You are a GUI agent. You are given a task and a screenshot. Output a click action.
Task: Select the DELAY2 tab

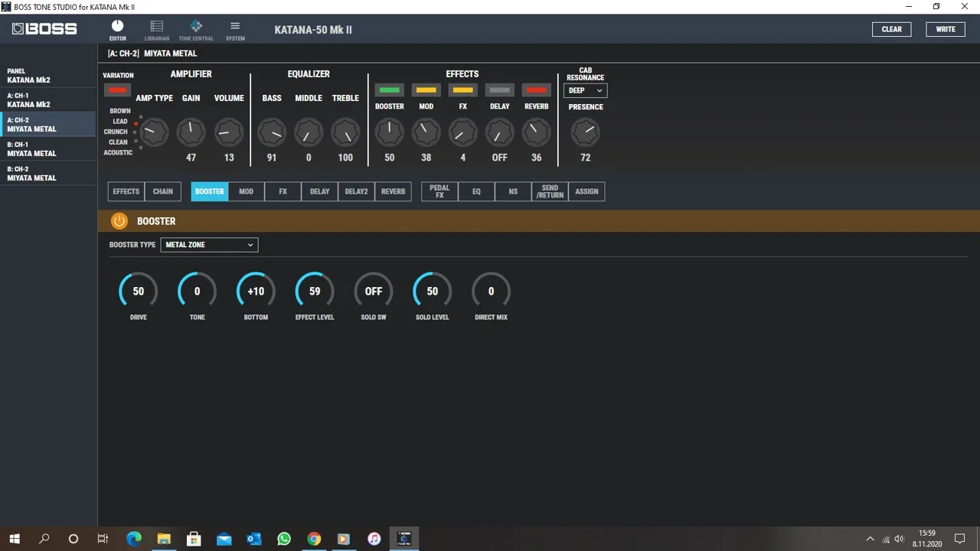(x=356, y=191)
